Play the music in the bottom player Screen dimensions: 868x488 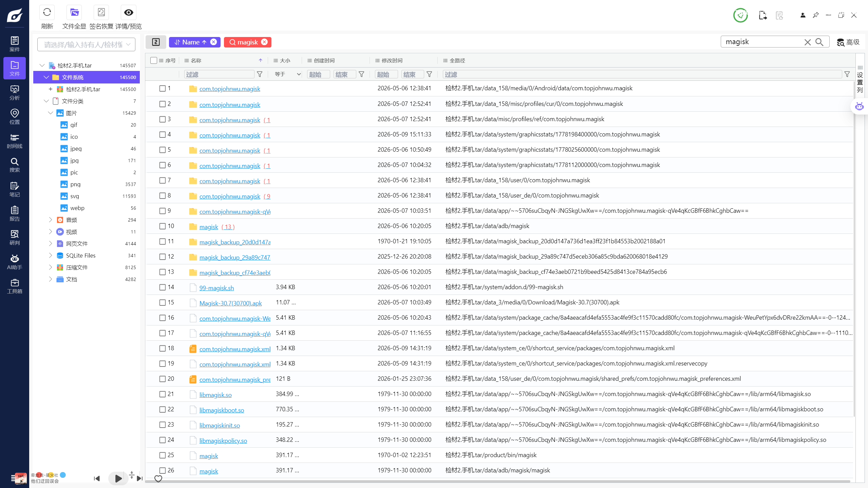[118, 478]
